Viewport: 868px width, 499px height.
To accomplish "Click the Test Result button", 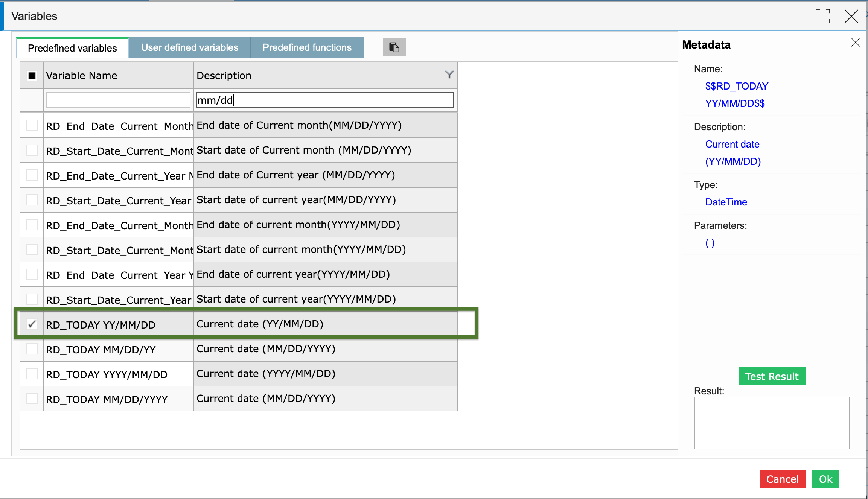I will (x=771, y=376).
